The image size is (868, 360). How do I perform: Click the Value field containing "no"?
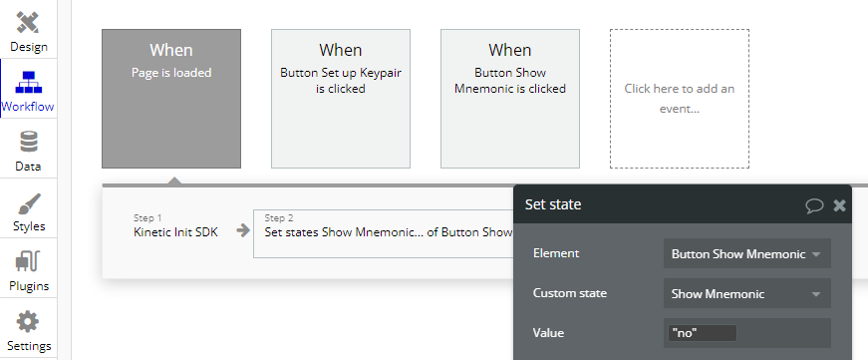tap(702, 333)
